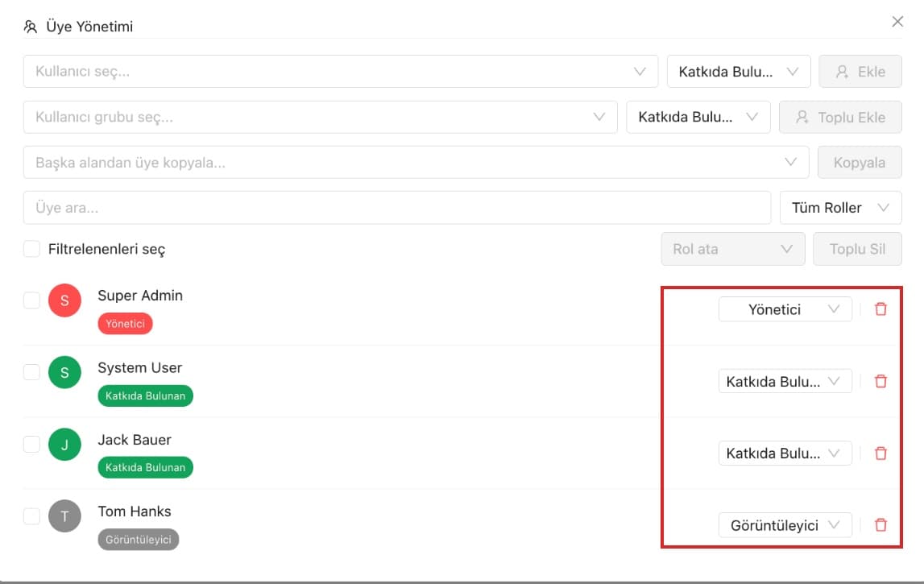Viewport: 924px width, 584px height.
Task: Click the Ekle button
Action: [860, 72]
